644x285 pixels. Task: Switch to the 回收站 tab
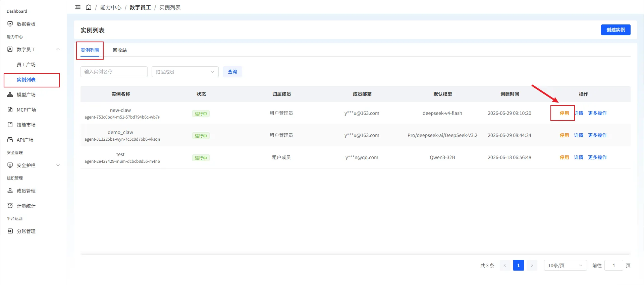tap(120, 50)
